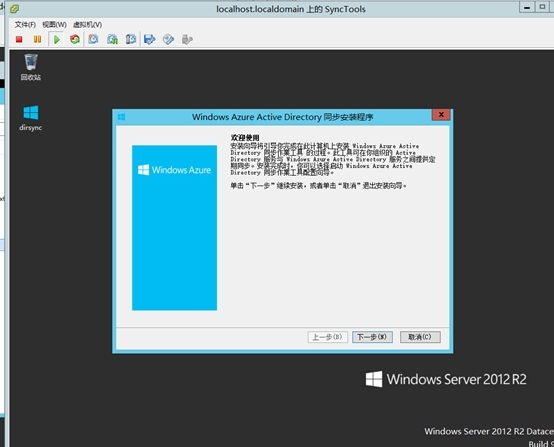554x447 pixels.
Task: Click the 欢迎使用 heading text
Action: [245, 137]
